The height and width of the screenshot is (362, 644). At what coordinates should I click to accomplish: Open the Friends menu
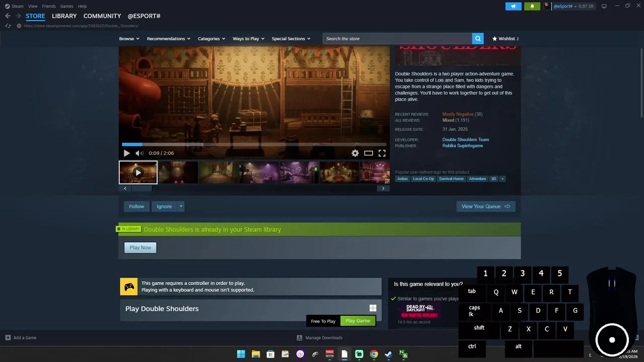click(49, 6)
